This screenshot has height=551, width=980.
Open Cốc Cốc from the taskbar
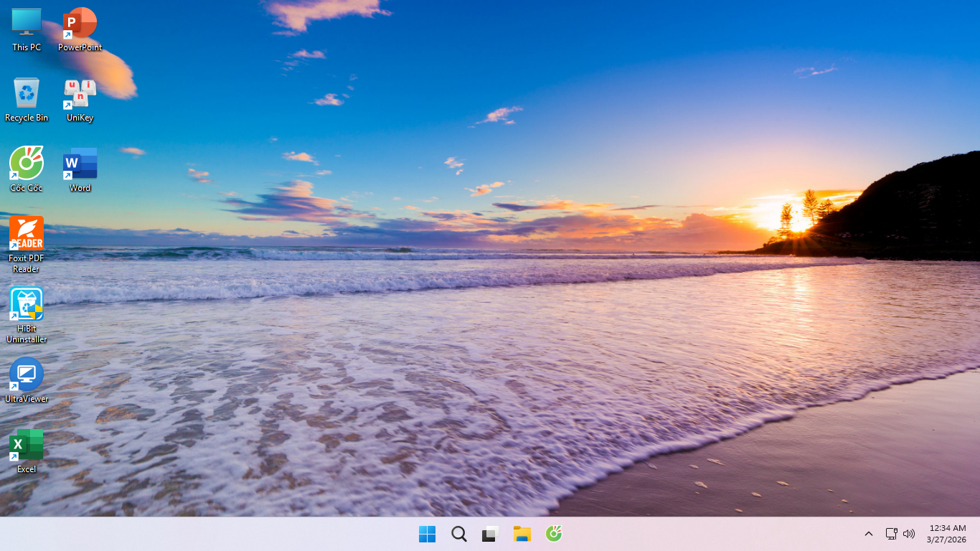[x=553, y=534]
